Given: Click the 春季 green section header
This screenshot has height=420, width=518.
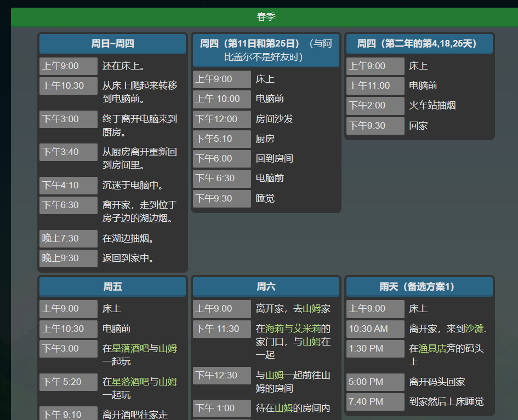Looking at the screenshot, I should click(266, 17).
